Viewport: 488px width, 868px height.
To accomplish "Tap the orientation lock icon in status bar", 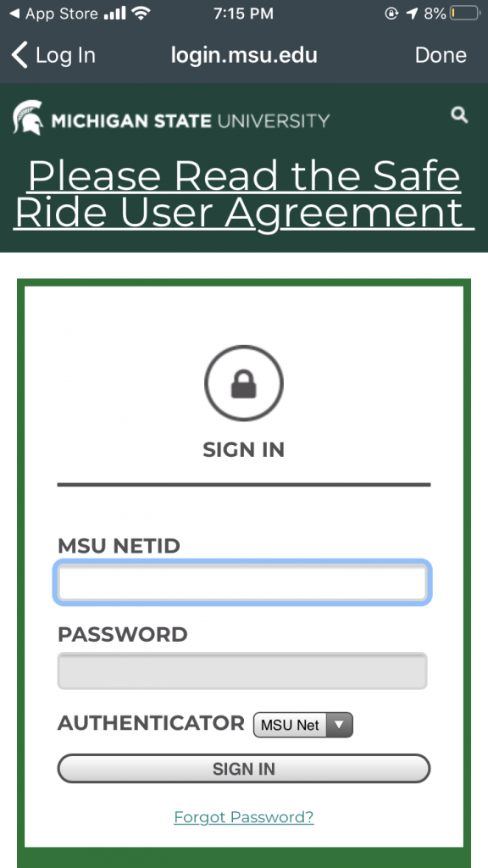I will pos(391,13).
